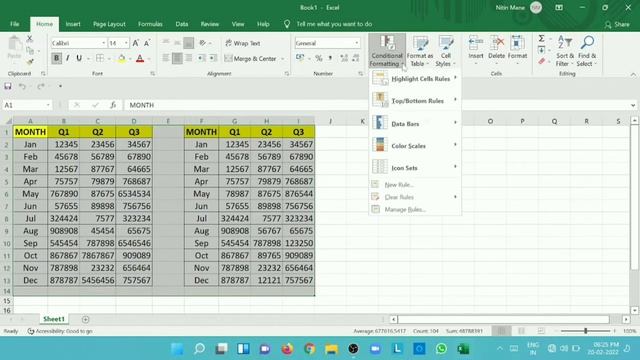The height and width of the screenshot is (360, 640).
Task: Click the Font Color red A icon
Action: pyautogui.click(x=140, y=59)
